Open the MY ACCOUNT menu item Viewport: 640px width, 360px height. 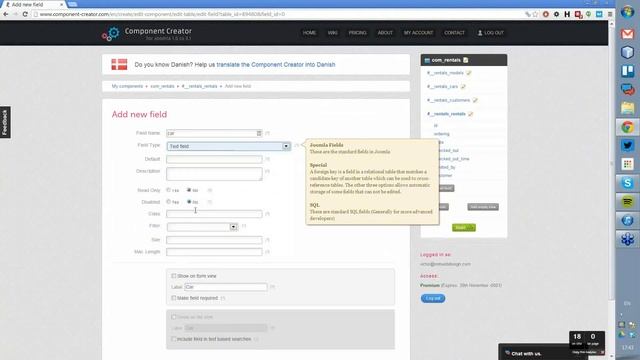(x=418, y=33)
